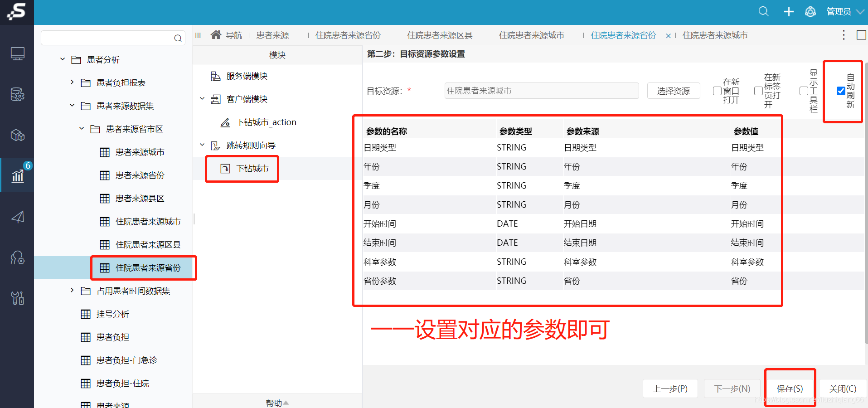
Task: Open the three-dot tab options menu
Action: point(844,35)
